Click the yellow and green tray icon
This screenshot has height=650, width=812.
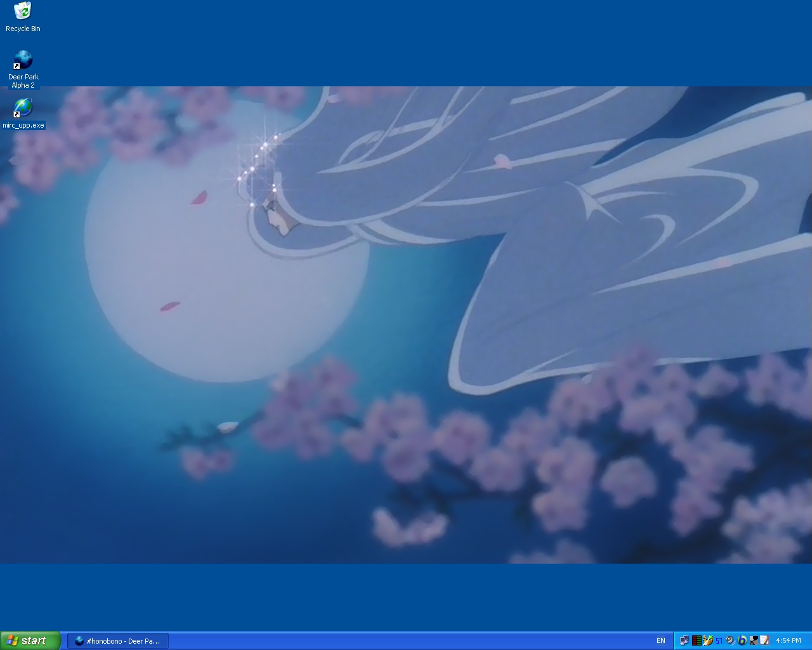pyautogui.click(x=707, y=640)
